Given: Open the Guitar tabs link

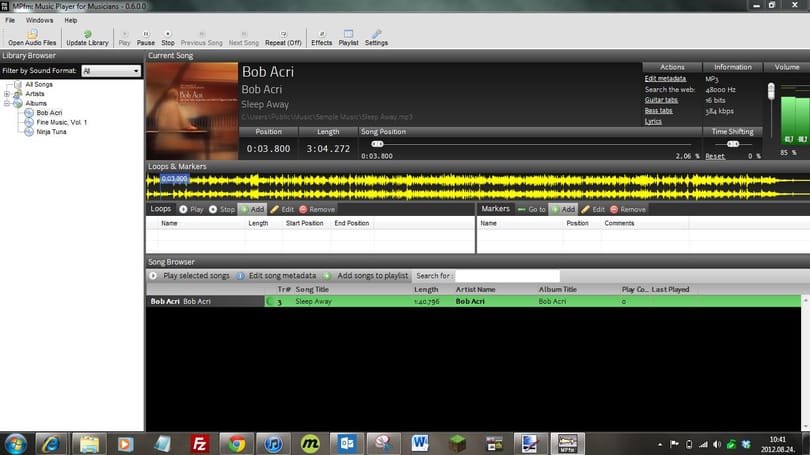Looking at the screenshot, I should coord(661,100).
